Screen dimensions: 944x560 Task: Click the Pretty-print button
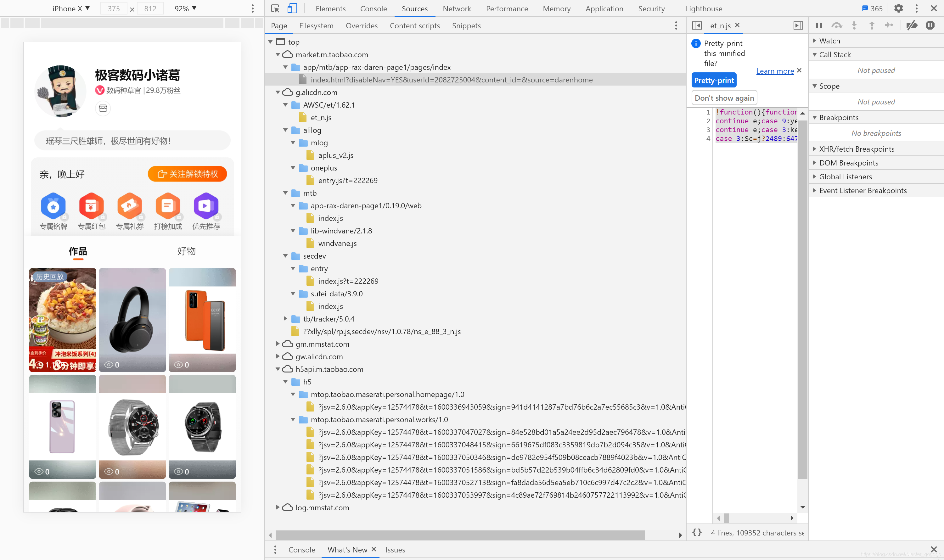713,80
